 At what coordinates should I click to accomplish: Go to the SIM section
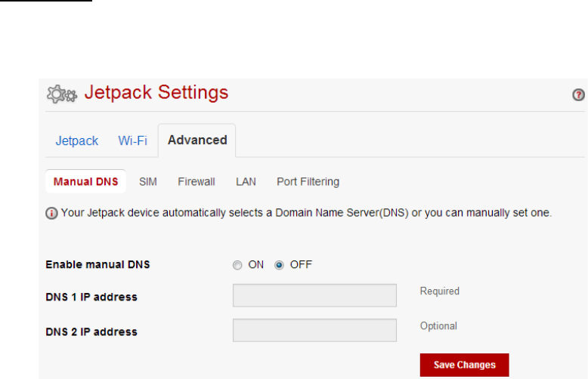[x=148, y=182]
